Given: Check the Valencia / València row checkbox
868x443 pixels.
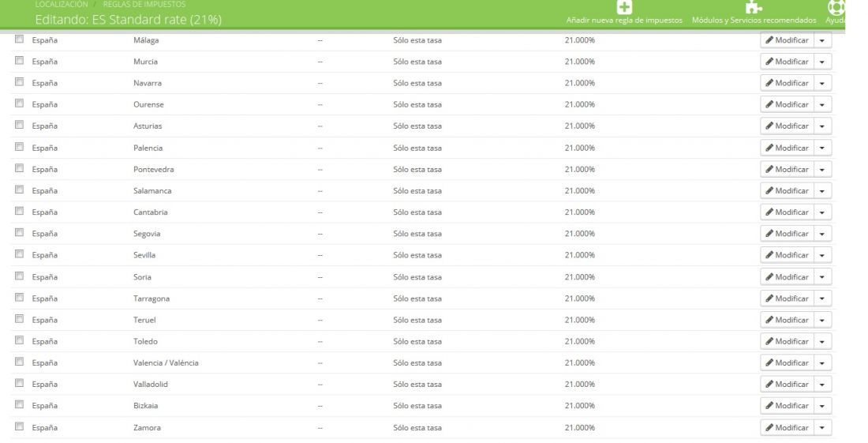Looking at the screenshot, I should pyautogui.click(x=20, y=362).
